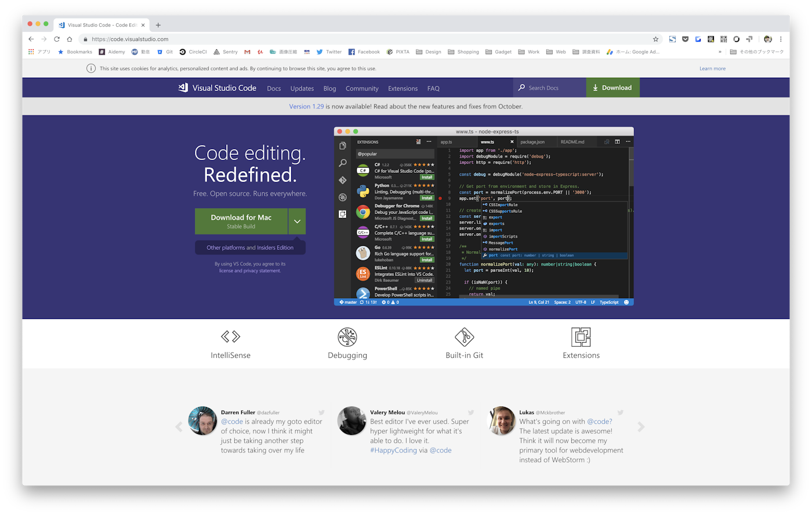Reload the current page
Image resolution: width=812 pixels, height=515 pixels.
(x=57, y=39)
